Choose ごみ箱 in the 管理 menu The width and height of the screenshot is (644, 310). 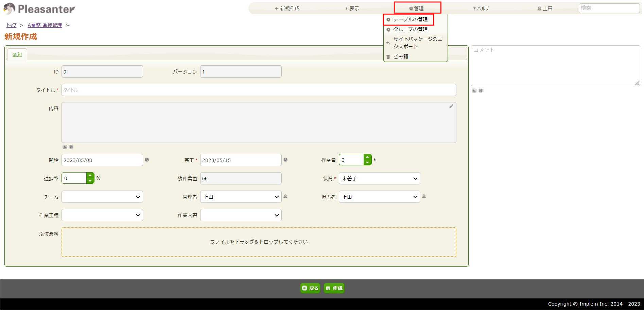pos(401,57)
